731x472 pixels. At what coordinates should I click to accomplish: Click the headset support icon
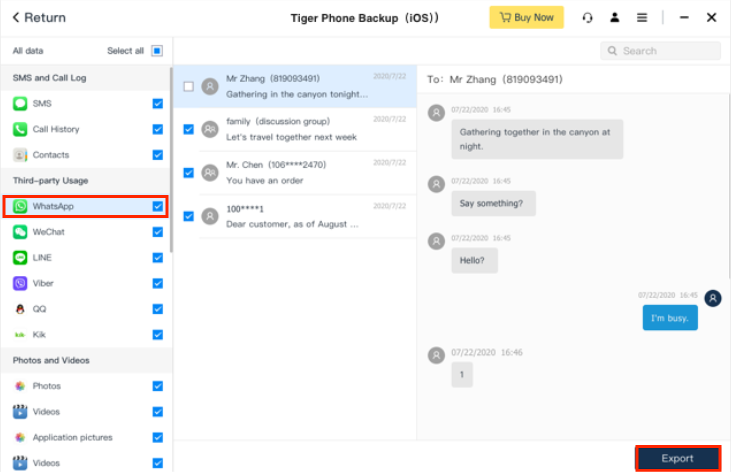click(587, 18)
